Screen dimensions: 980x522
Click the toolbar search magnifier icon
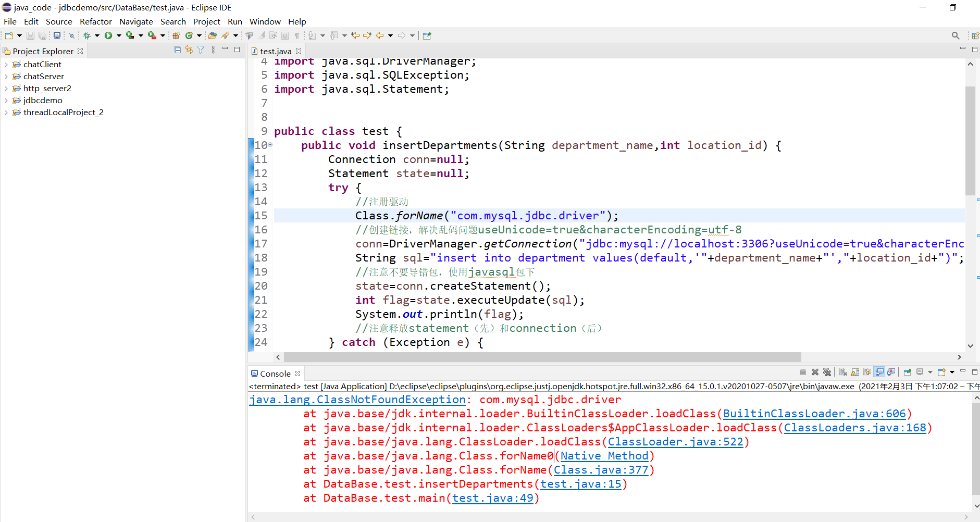point(956,35)
